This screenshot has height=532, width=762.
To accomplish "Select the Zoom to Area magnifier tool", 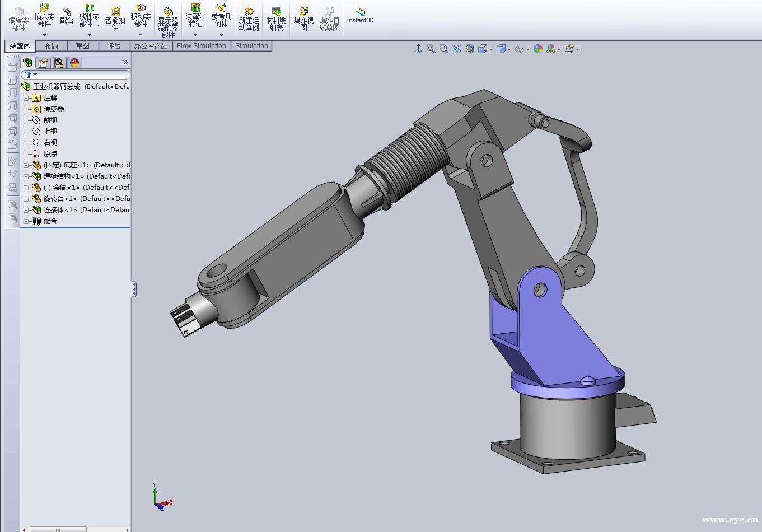I will (x=443, y=49).
